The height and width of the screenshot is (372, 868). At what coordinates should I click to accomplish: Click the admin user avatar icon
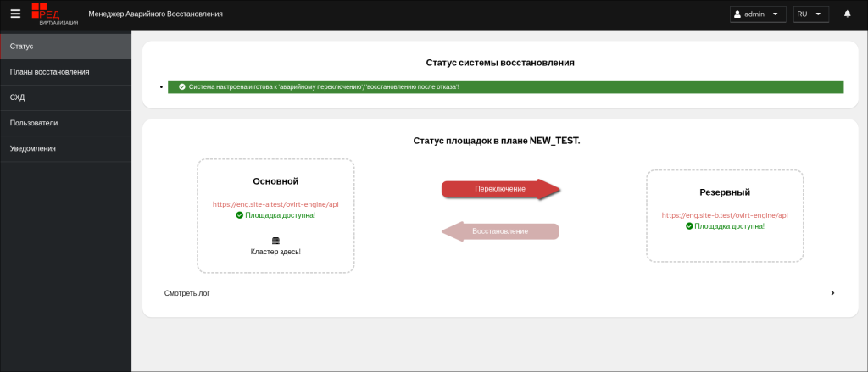(737, 14)
